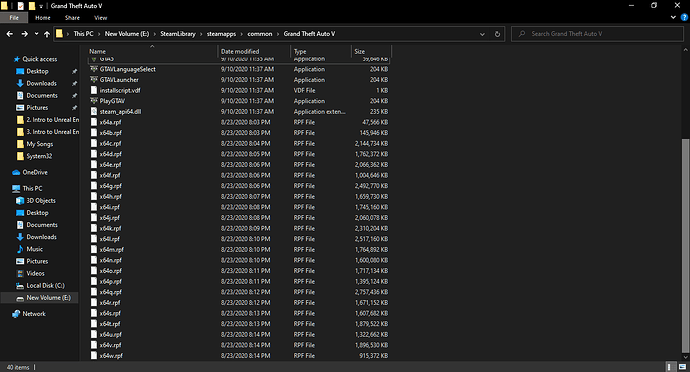Expand the ribbon with the chevron
The width and height of the screenshot is (690, 372).
[x=673, y=18]
